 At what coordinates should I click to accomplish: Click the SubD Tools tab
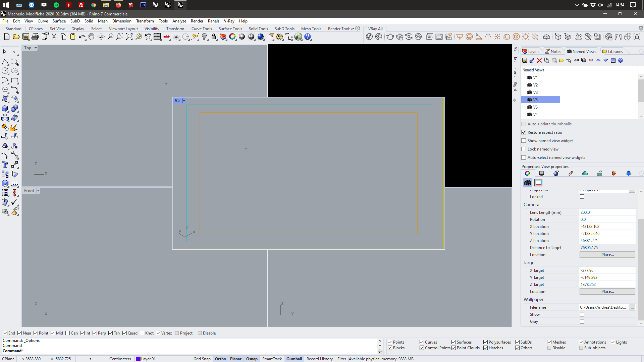pyautogui.click(x=284, y=28)
